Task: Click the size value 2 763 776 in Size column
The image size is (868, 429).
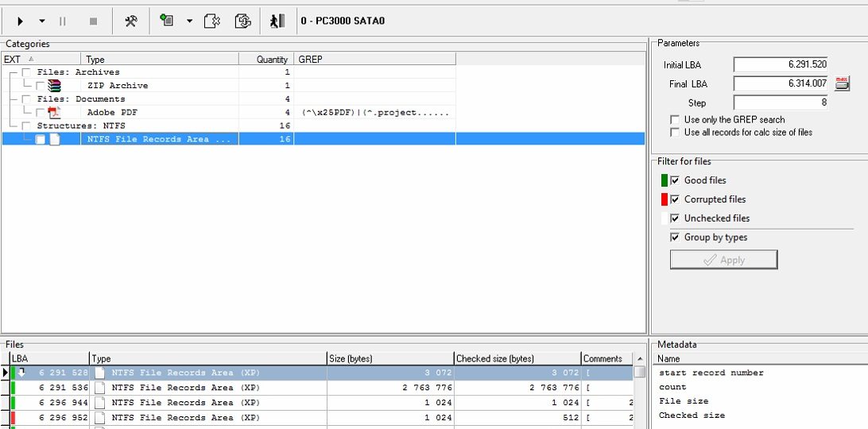Action: click(x=427, y=388)
